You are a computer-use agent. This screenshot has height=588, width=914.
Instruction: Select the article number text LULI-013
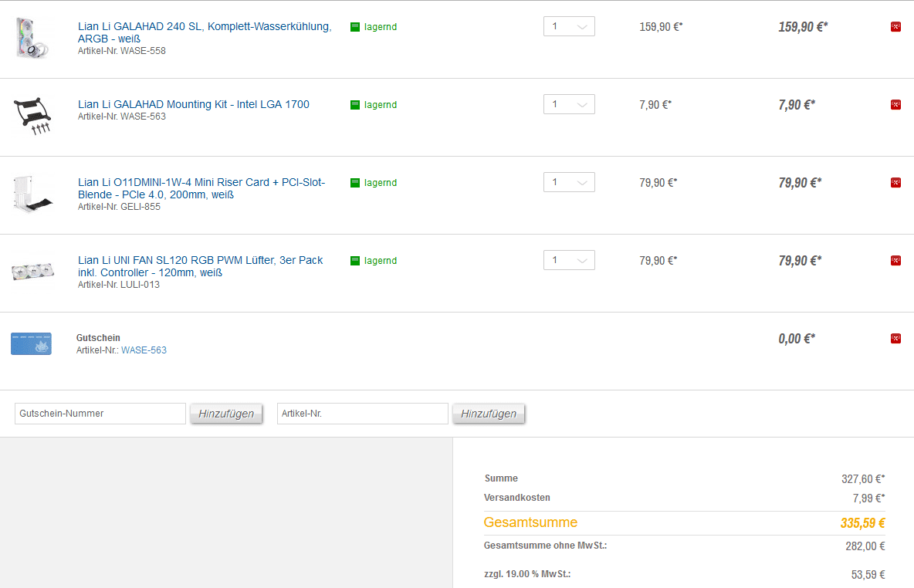[140, 285]
